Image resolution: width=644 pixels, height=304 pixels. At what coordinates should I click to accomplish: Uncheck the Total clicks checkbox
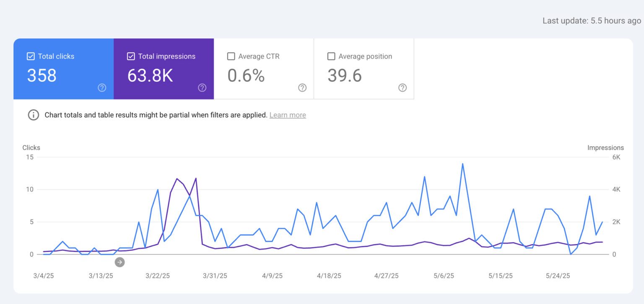pyautogui.click(x=30, y=56)
